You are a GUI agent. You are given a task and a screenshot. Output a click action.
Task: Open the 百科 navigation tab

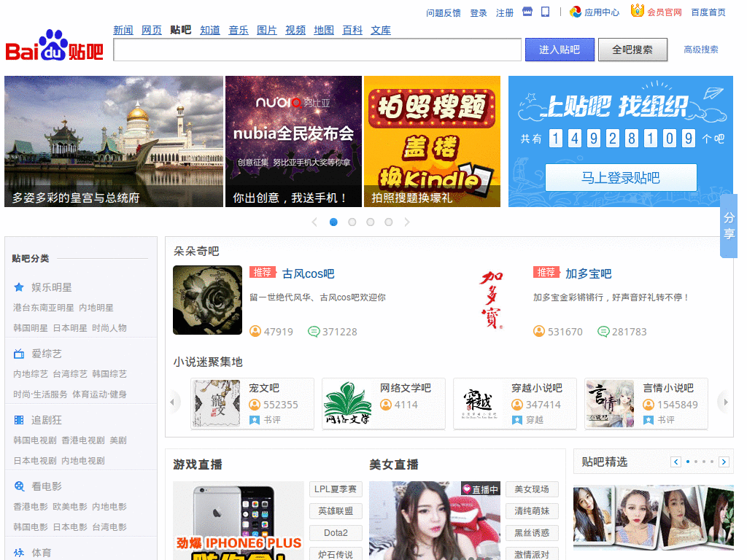[x=352, y=30]
